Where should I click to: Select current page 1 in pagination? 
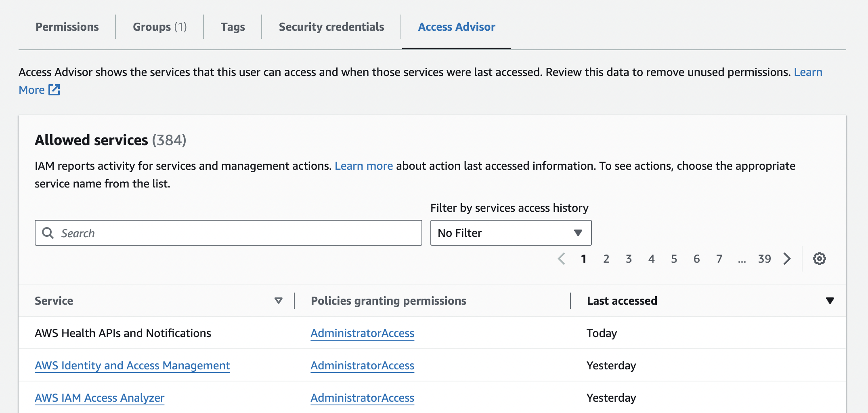point(583,259)
